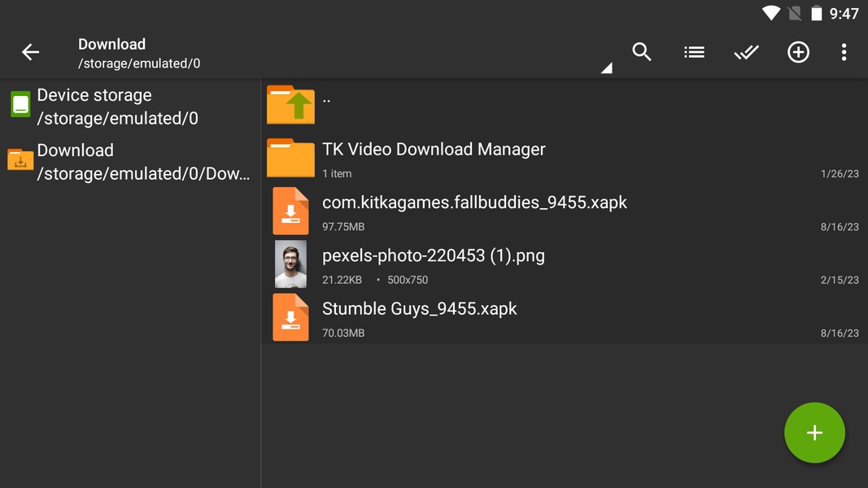Tap the circled plus icon in the toolbar
Screen dimensions: 868x488
coord(798,52)
